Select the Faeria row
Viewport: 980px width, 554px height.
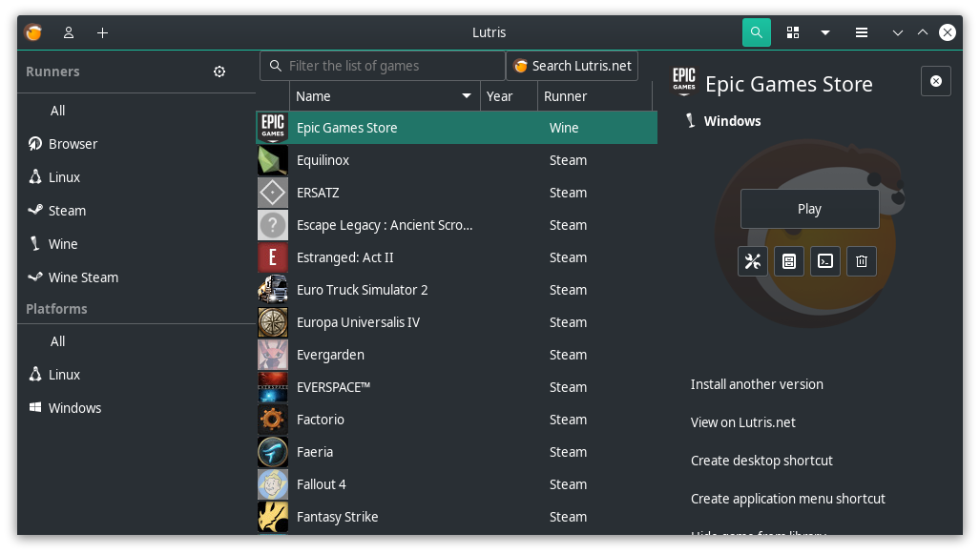[x=457, y=452]
